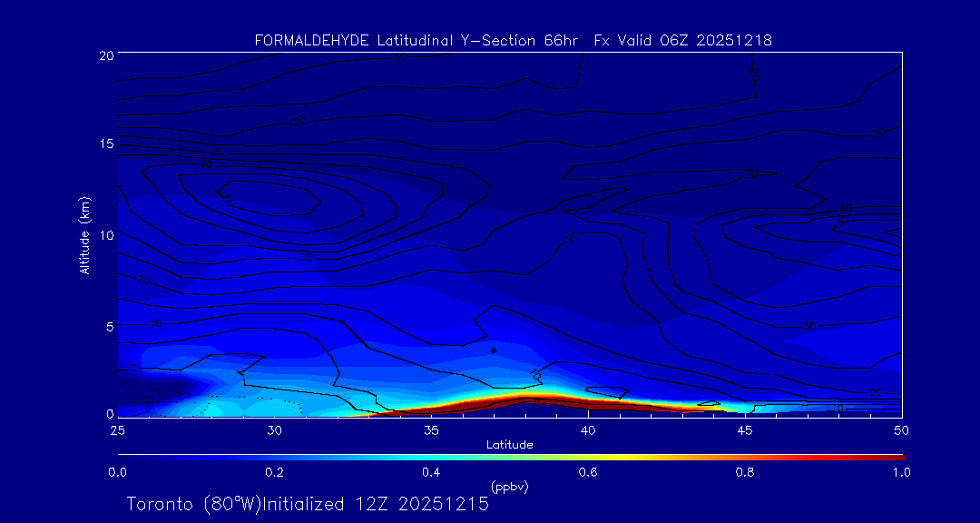Screen dimensions: 980x523
Task: Click the latitude 50 tick label
Action: [x=902, y=429]
